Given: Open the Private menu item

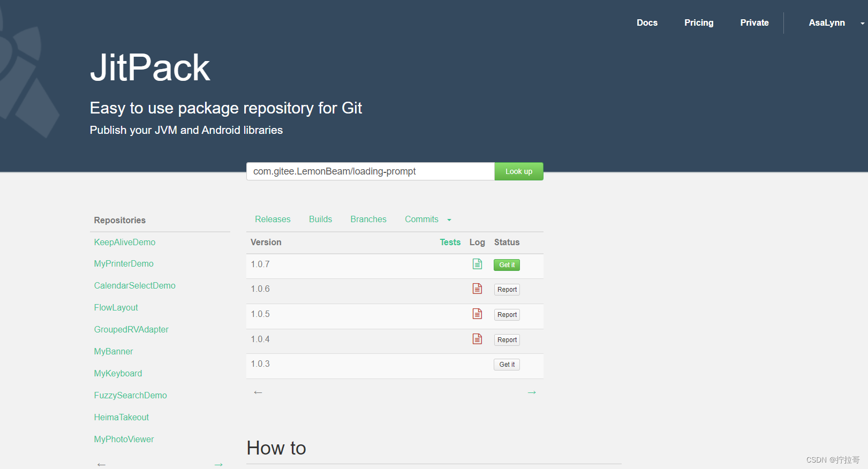Looking at the screenshot, I should [754, 22].
